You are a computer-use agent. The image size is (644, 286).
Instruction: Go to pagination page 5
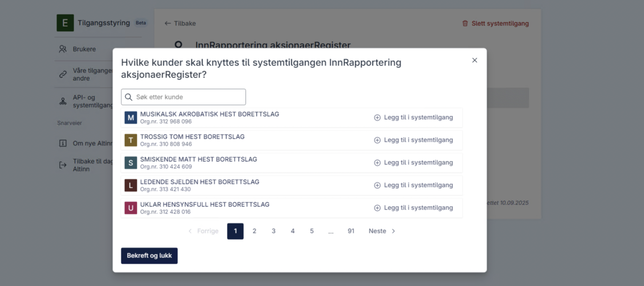[311, 231]
